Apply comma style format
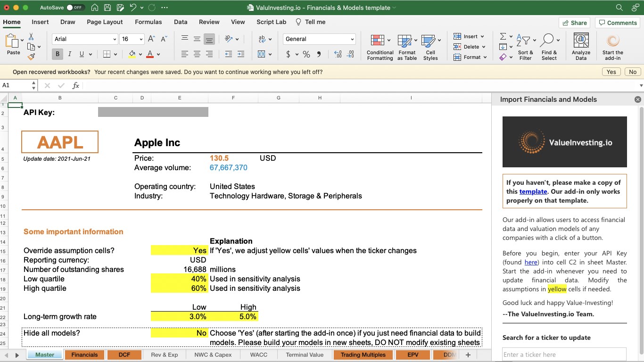Viewport: 644px width, 362px height. coord(319,54)
